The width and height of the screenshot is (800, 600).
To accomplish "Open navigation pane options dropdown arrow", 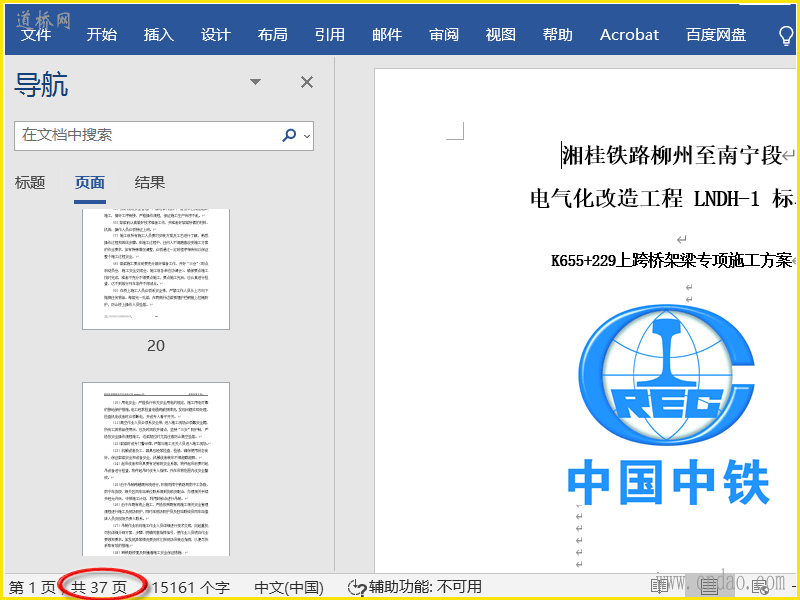I will [x=255, y=82].
